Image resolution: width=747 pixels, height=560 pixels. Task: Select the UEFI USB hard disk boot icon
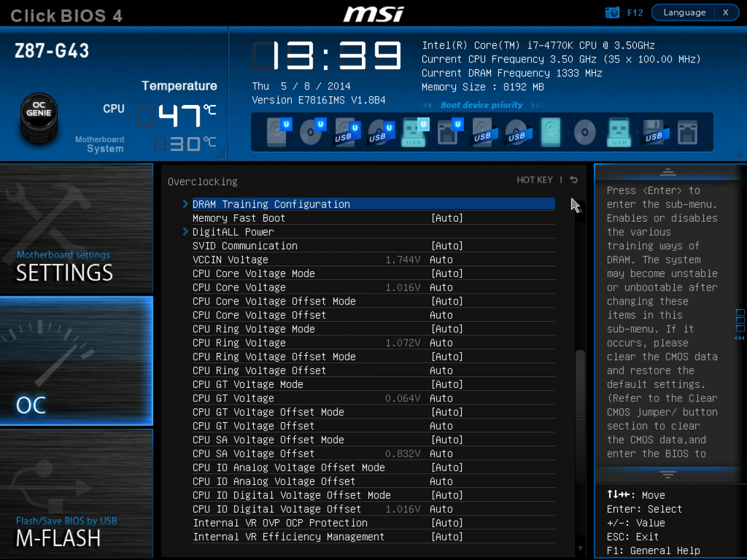coord(346,132)
